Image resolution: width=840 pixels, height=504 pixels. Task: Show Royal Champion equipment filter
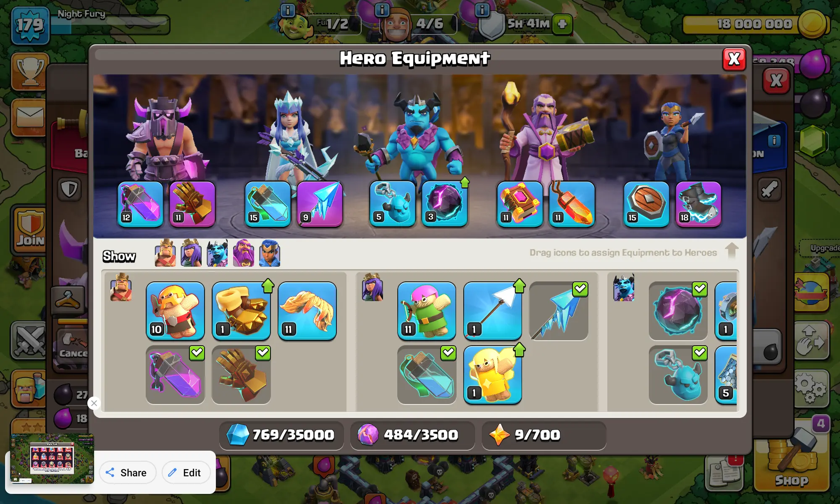(270, 253)
